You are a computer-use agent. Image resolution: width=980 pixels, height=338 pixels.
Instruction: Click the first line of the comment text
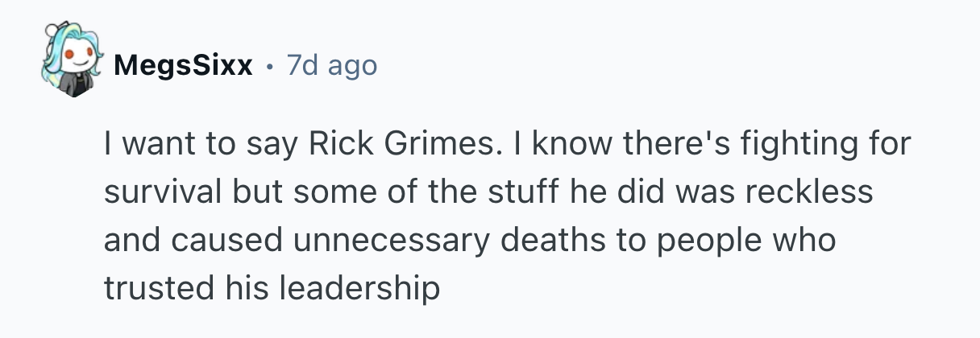click(506, 145)
